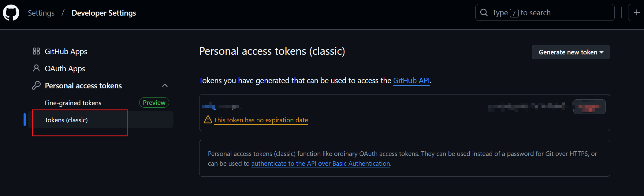Click the yellow warning triangle icon
Image resolution: width=644 pixels, height=196 pixels.
point(208,120)
